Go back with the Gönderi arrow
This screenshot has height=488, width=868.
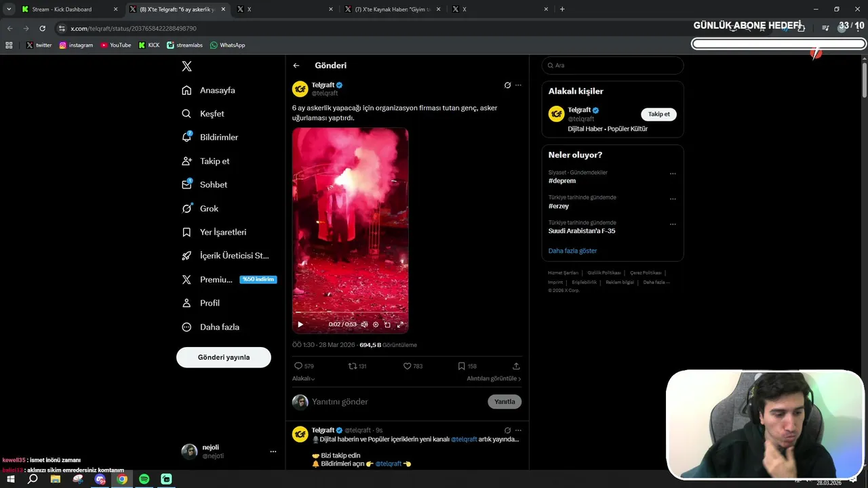296,66
